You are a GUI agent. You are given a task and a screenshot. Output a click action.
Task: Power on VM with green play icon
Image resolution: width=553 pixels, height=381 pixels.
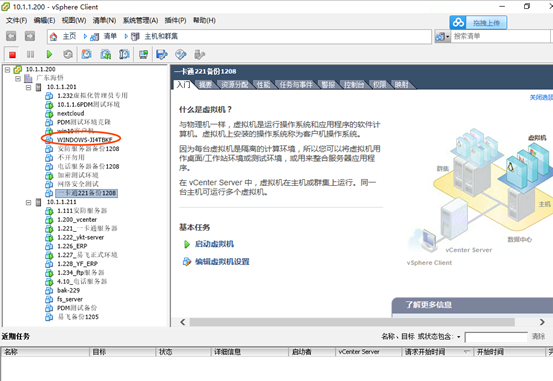point(49,54)
